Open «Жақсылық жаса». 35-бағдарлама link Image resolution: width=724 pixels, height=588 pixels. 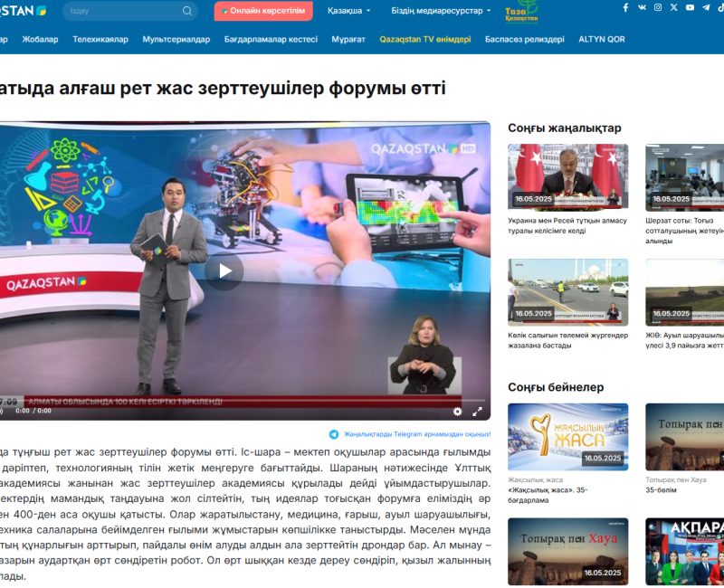point(548,495)
